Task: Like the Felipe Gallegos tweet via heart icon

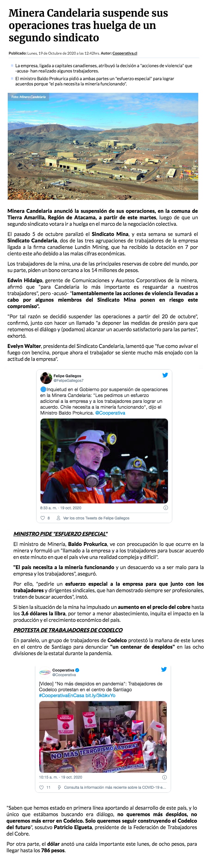Action: point(43,518)
